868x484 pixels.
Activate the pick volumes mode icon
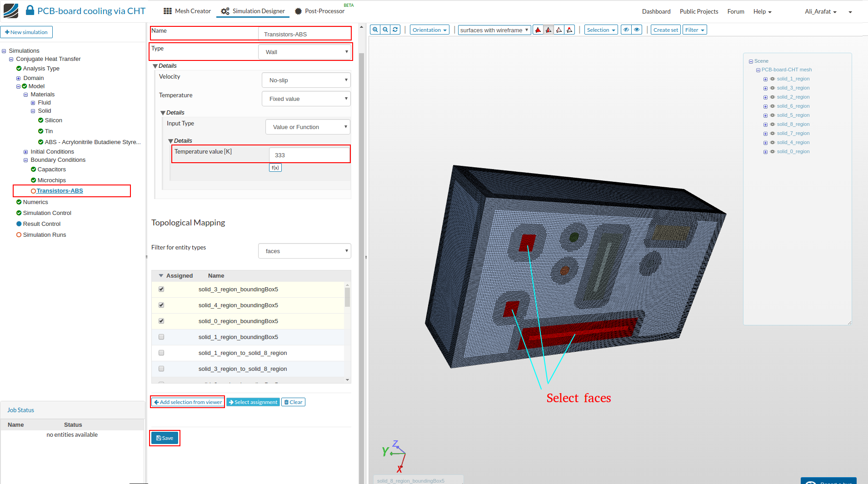coord(538,30)
